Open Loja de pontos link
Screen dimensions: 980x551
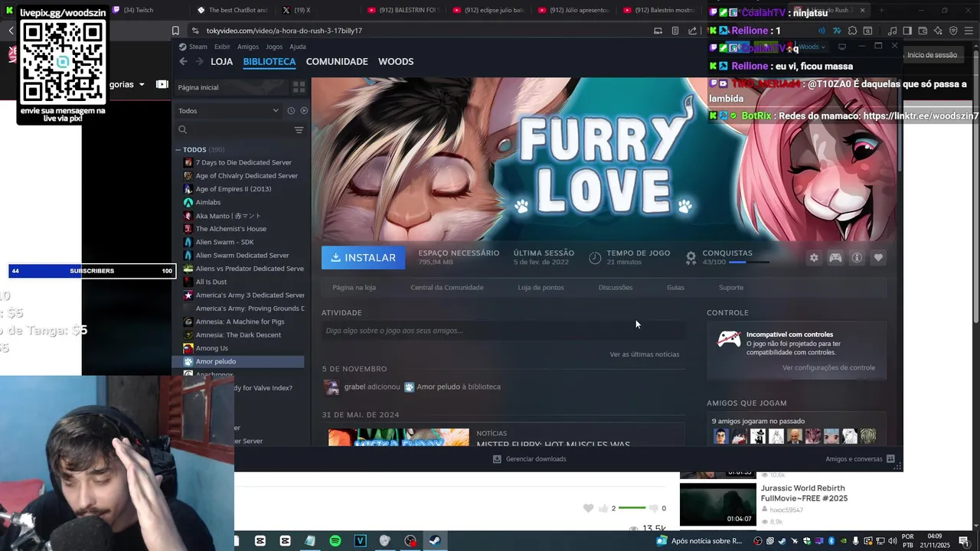[541, 288]
